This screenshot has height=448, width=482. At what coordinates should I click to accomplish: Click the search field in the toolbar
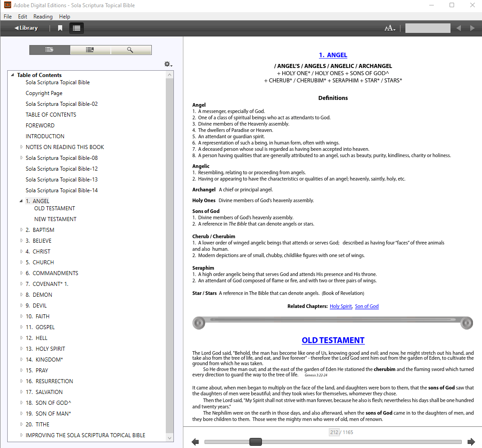[x=427, y=28]
